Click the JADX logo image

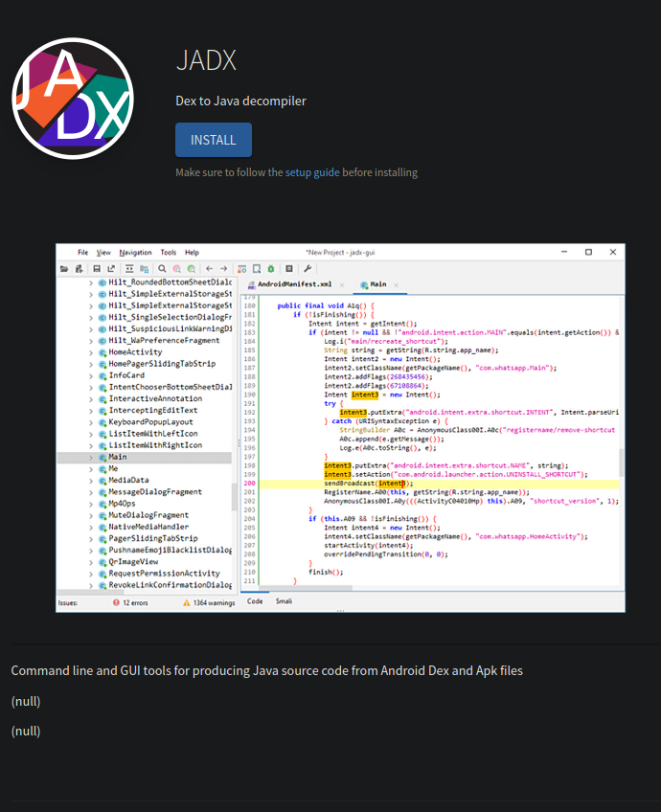pos(73,99)
